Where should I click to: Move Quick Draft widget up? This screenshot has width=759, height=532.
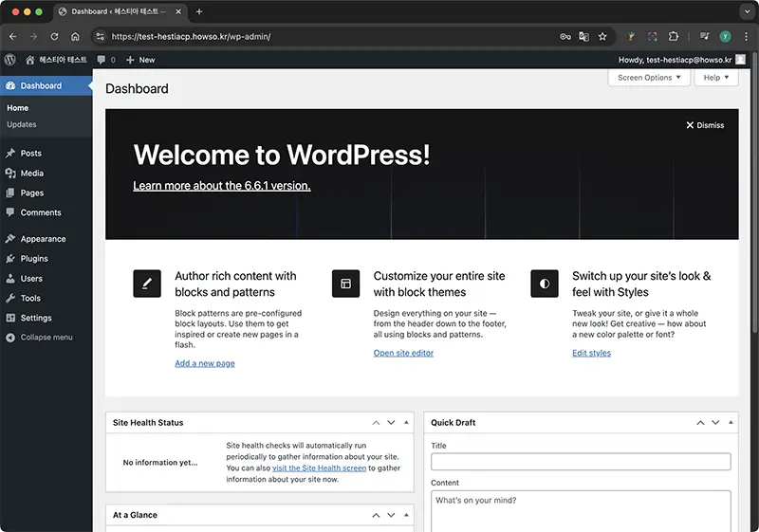click(x=700, y=423)
